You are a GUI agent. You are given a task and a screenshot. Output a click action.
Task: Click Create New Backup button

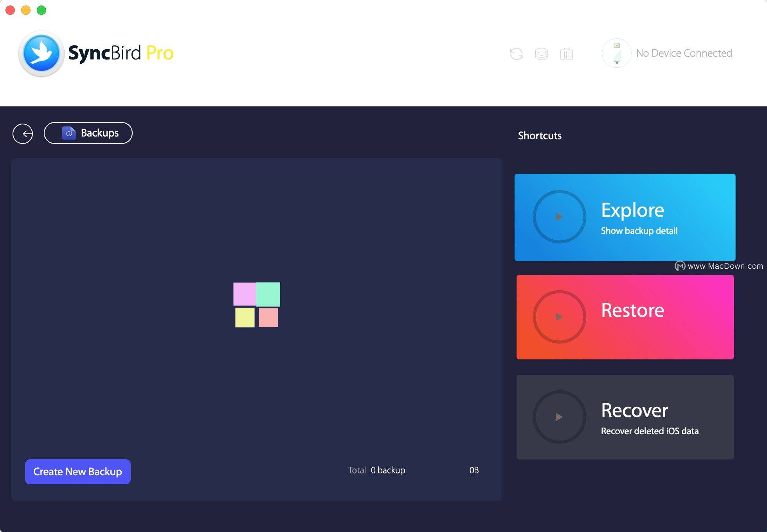click(78, 472)
